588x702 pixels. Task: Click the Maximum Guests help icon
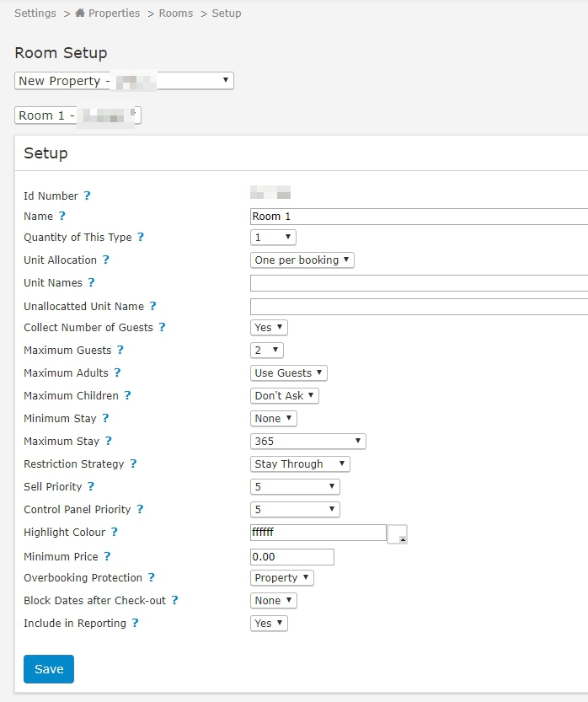tap(120, 350)
